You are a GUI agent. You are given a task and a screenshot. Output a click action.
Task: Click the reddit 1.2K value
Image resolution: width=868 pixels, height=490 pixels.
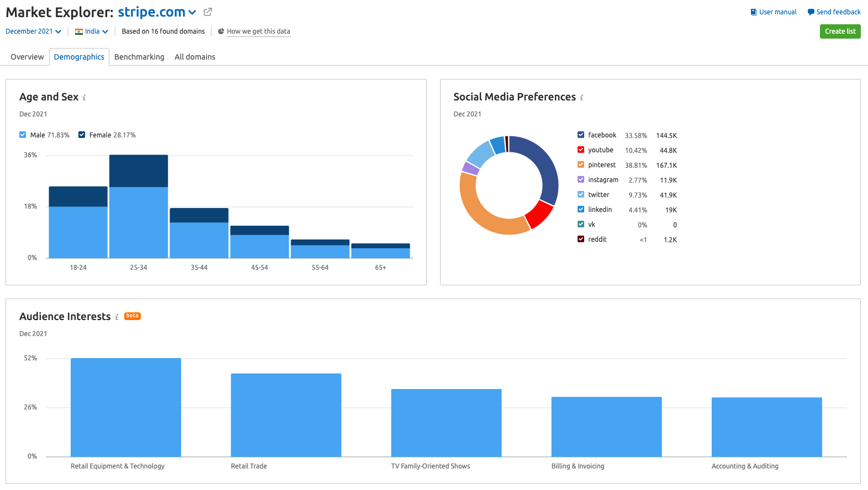(x=670, y=239)
